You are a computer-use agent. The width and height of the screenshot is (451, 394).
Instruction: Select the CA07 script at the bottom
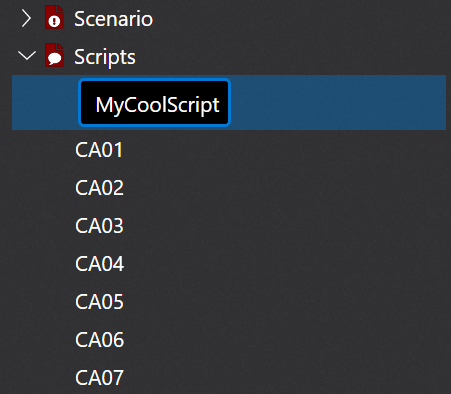[x=99, y=378]
